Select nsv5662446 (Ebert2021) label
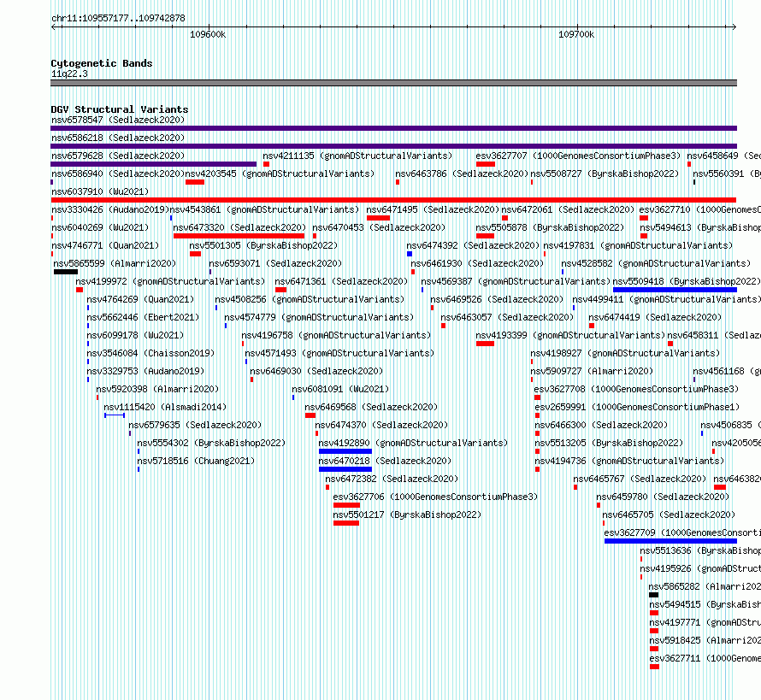This screenshot has width=761, height=700. coord(143,317)
